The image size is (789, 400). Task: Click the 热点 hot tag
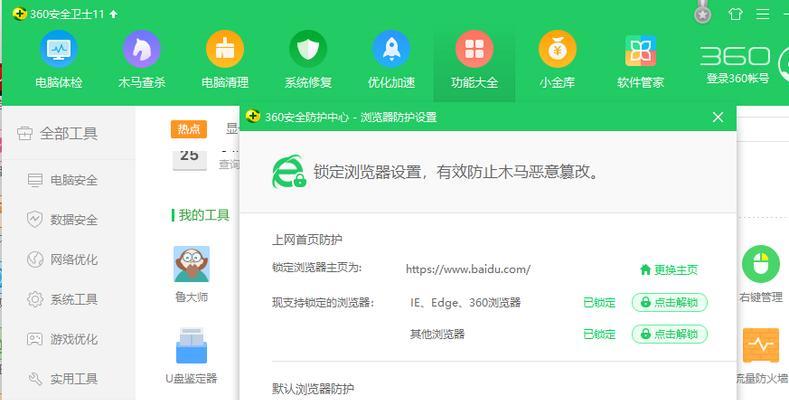point(189,129)
